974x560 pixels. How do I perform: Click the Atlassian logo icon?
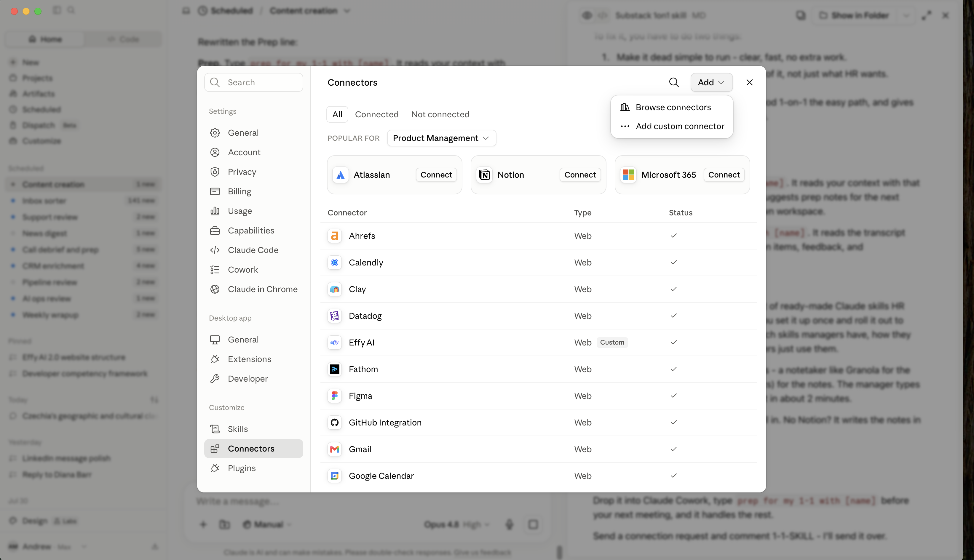pyautogui.click(x=341, y=175)
